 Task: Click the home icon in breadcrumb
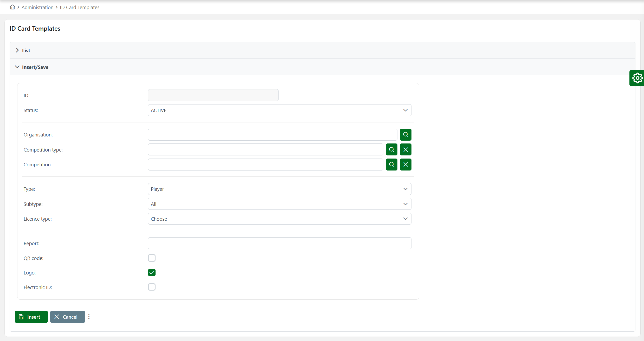12,7
